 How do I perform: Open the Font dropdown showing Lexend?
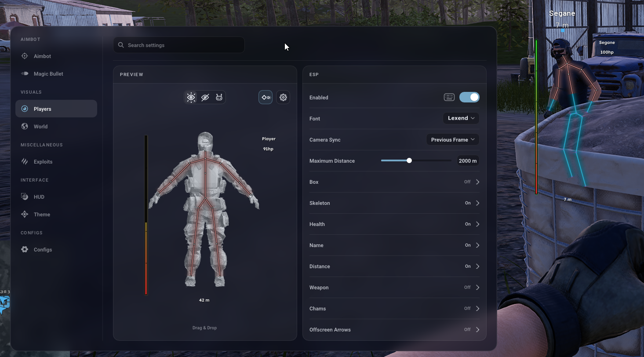coord(461,118)
